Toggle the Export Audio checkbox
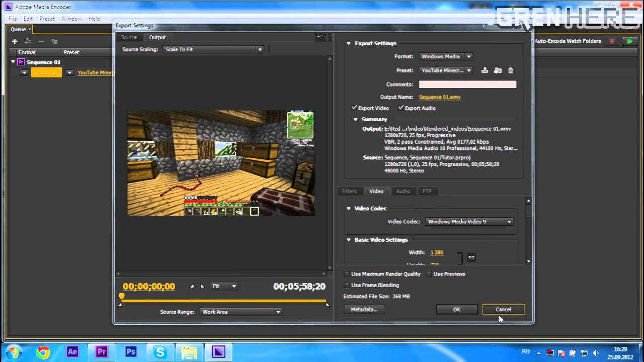 (401, 108)
